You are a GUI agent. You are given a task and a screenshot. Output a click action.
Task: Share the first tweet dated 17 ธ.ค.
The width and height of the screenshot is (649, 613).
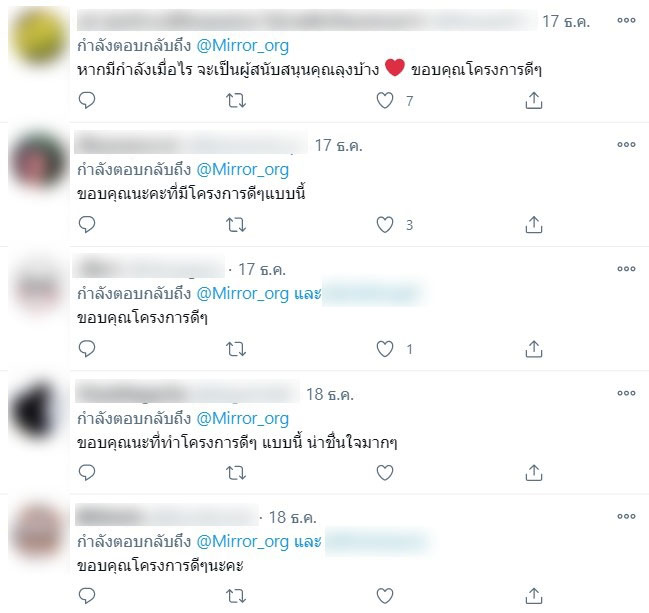(534, 101)
